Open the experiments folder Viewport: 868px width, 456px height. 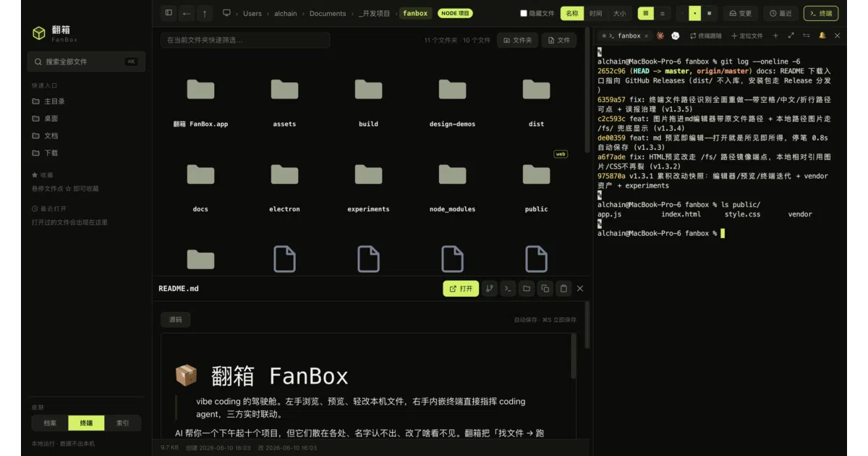coord(368,187)
